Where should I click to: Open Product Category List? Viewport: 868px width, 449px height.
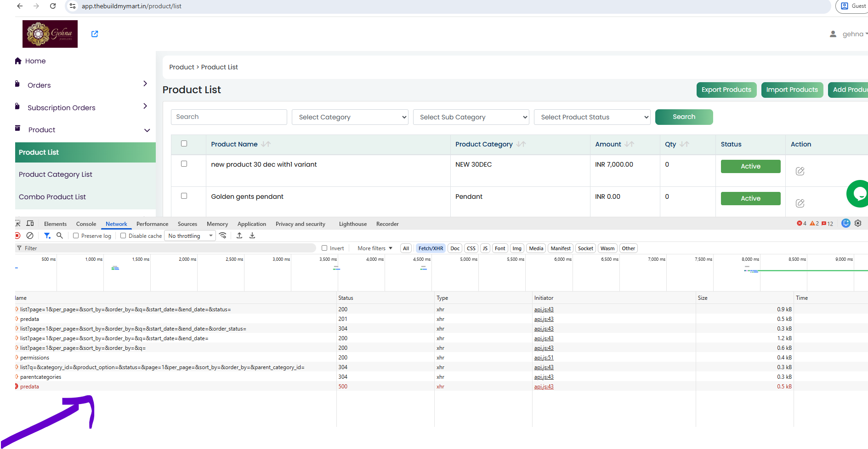click(x=56, y=174)
